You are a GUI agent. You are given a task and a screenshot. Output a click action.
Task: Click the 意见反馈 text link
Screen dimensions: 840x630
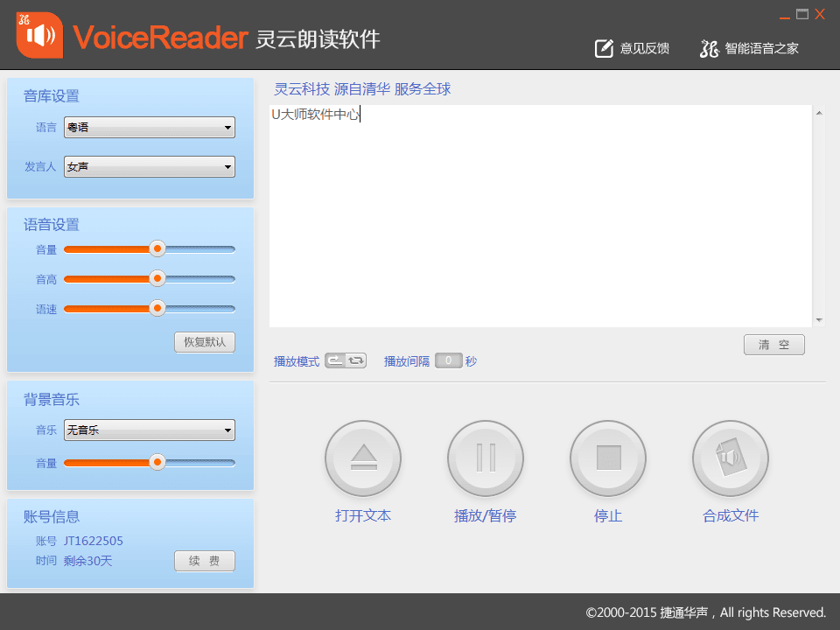point(645,49)
